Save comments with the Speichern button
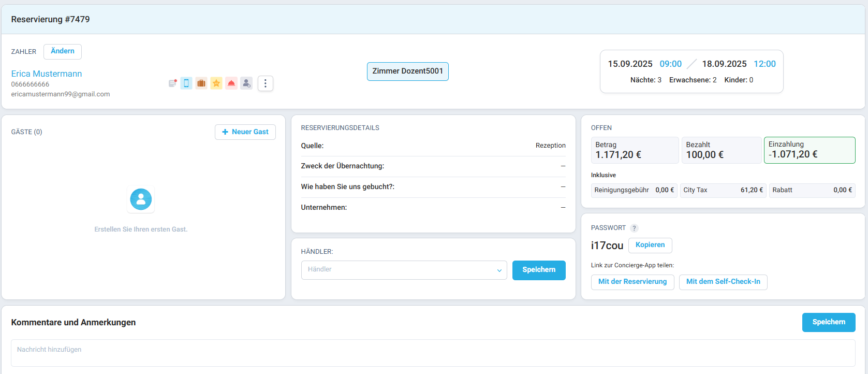This screenshot has height=374, width=868. point(828,322)
